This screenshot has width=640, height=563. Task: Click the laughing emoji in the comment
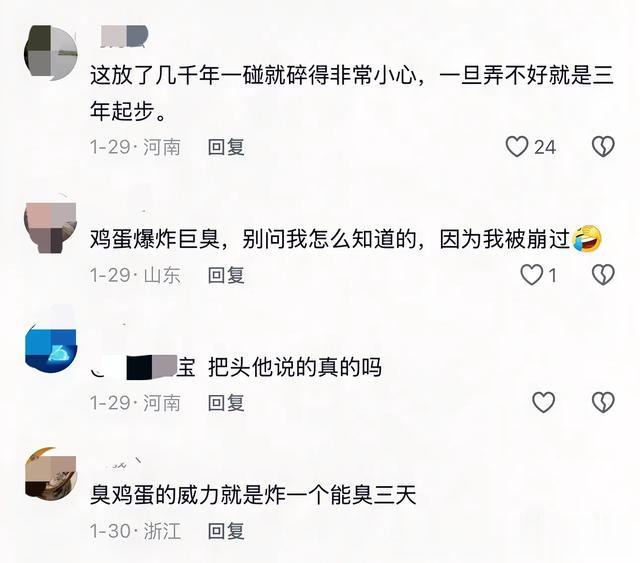[x=587, y=238]
